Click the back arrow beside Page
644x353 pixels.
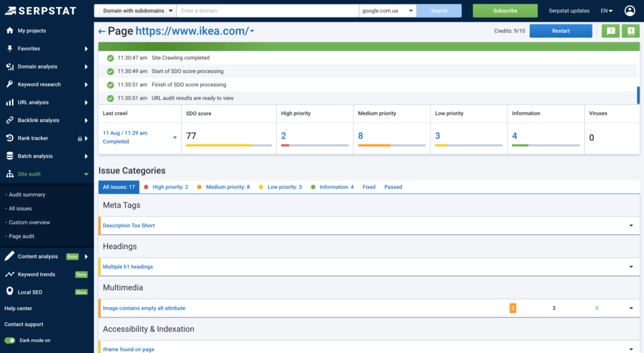point(102,31)
